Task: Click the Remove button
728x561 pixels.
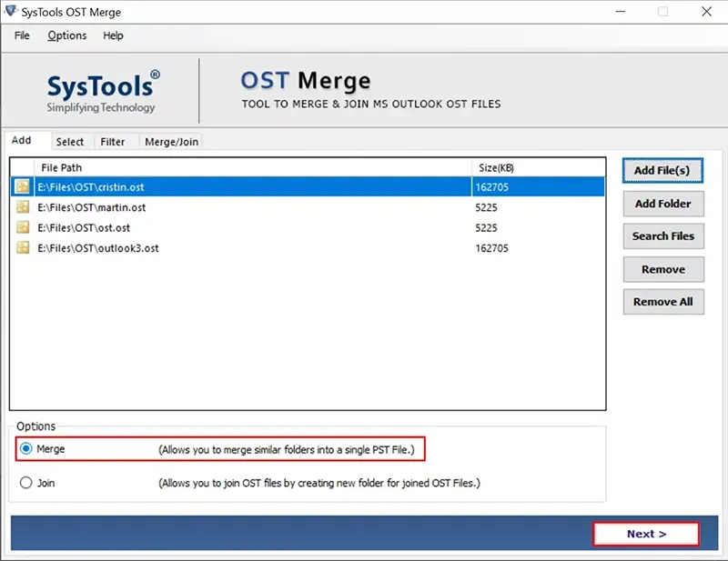Action: pyautogui.click(x=663, y=270)
